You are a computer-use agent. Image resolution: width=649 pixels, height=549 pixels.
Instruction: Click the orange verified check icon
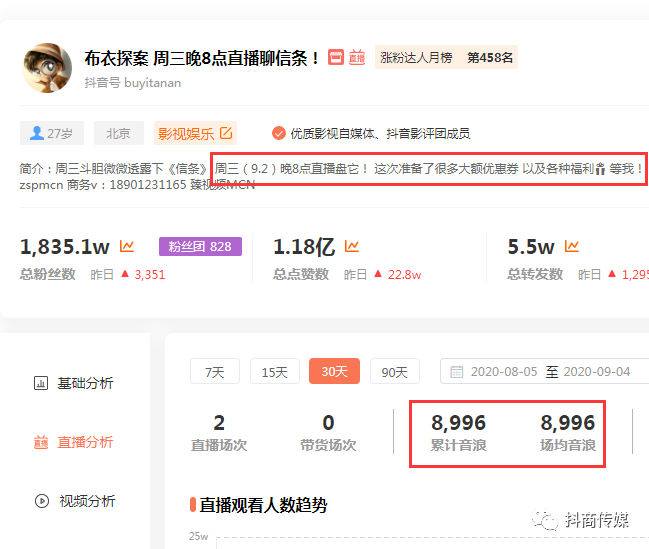click(279, 133)
